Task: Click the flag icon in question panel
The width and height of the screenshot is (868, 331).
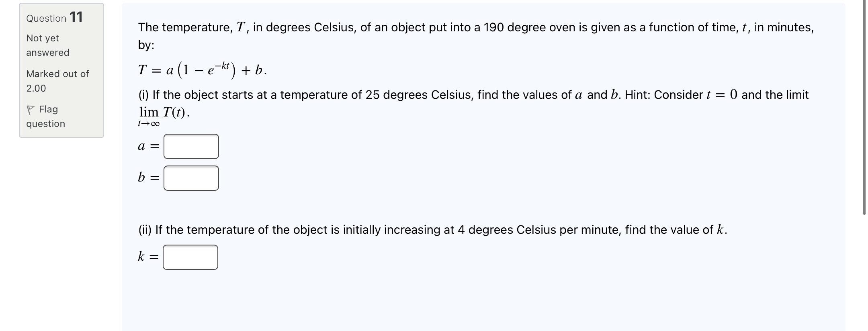Action: pyautogui.click(x=31, y=109)
